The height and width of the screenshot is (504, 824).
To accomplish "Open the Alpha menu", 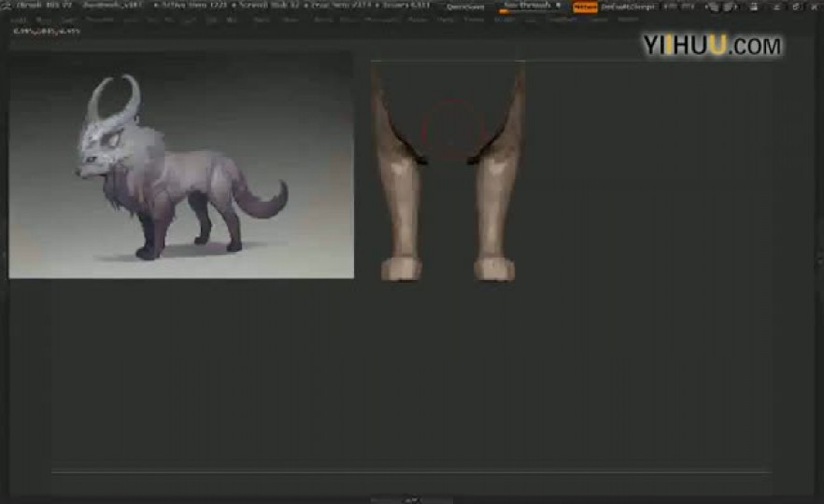I will point(18,20).
